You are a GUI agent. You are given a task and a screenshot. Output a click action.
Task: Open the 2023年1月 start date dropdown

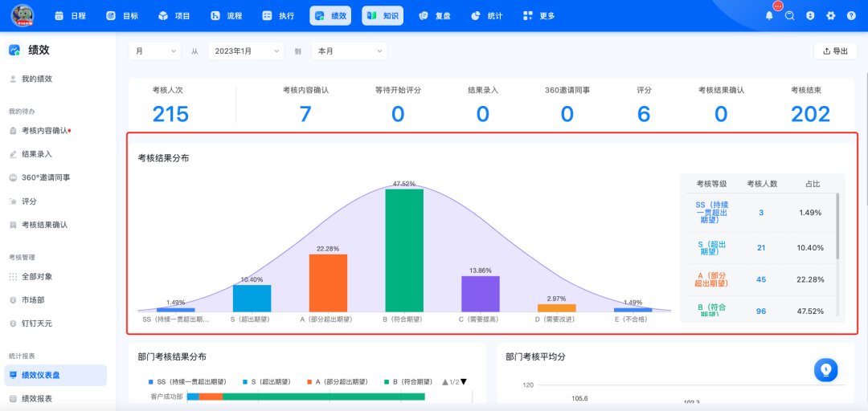click(246, 51)
